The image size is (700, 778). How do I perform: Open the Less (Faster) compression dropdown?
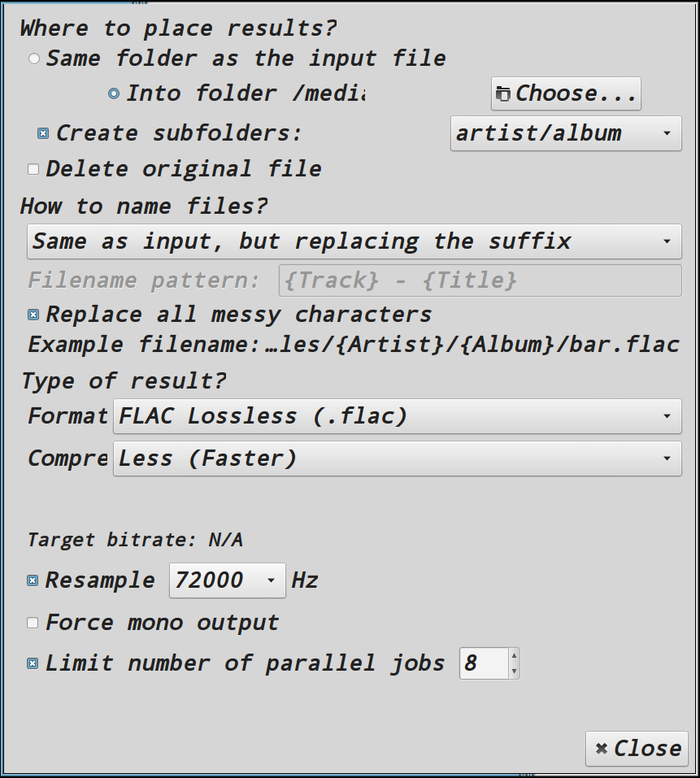point(398,459)
